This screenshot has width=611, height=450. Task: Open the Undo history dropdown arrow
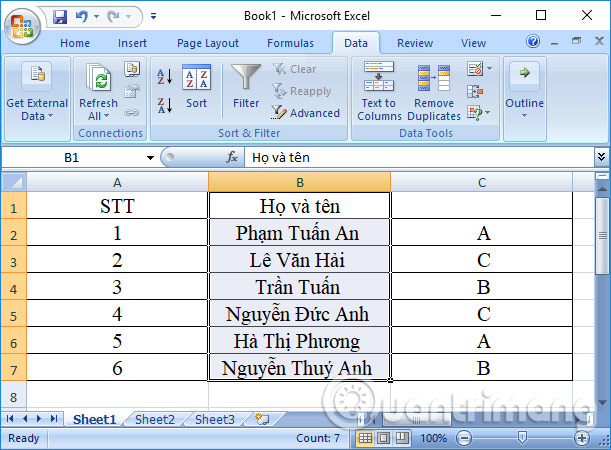(x=96, y=16)
